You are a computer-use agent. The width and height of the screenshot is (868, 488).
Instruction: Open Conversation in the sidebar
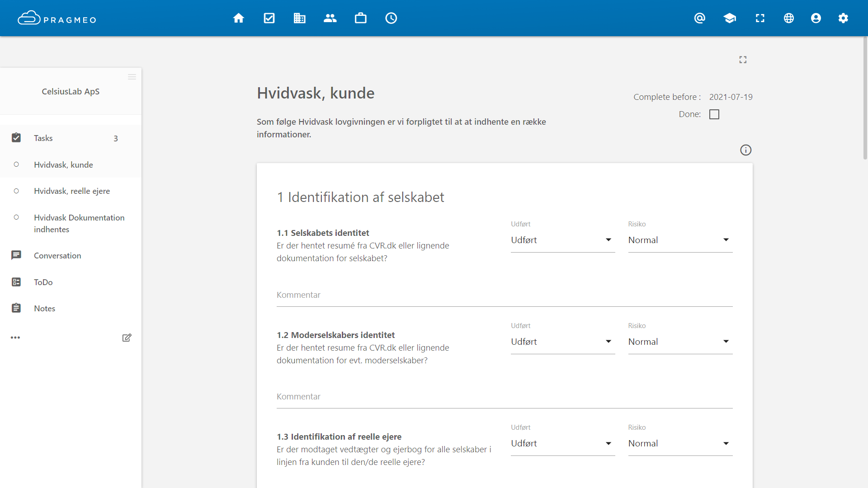pyautogui.click(x=57, y=255)
